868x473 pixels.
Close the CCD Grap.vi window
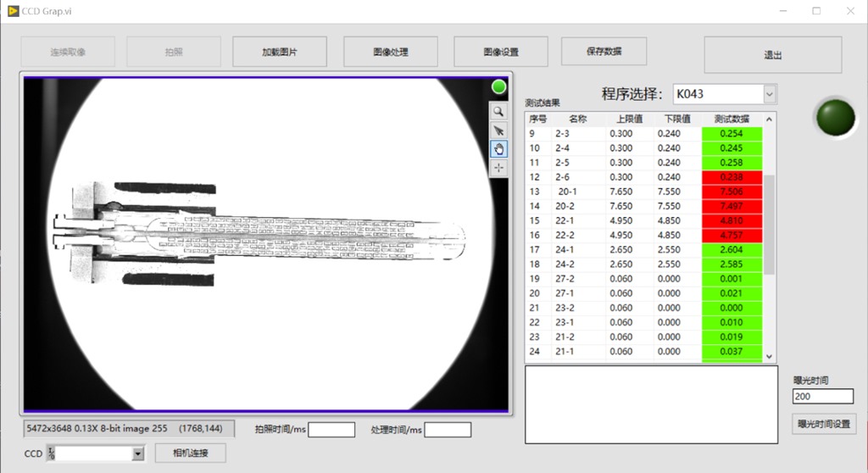[851, 11]
